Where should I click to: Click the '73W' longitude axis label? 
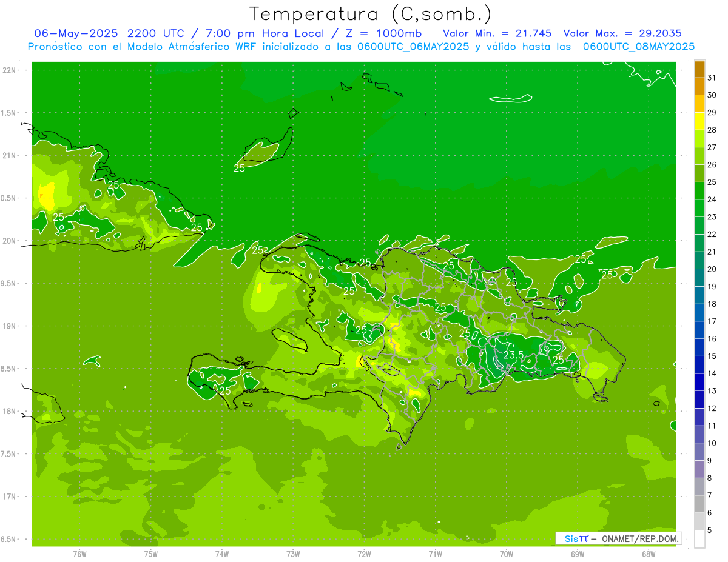click(x=293, y=554)
